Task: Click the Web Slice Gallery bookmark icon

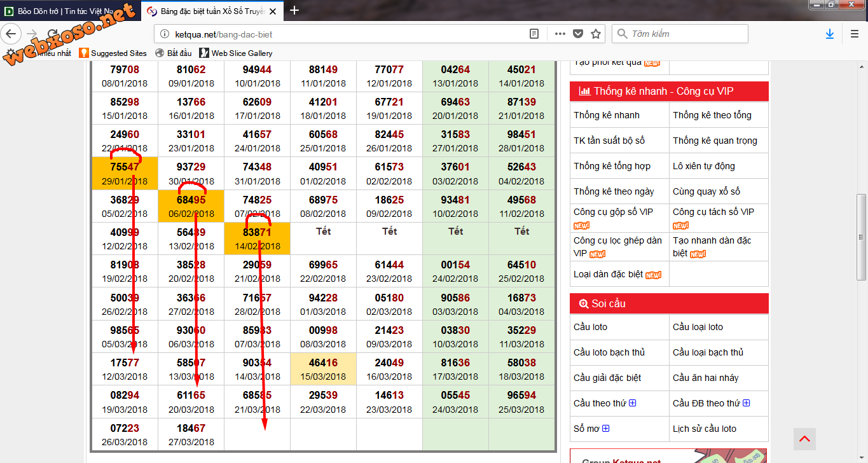Action: click(204, 53)
